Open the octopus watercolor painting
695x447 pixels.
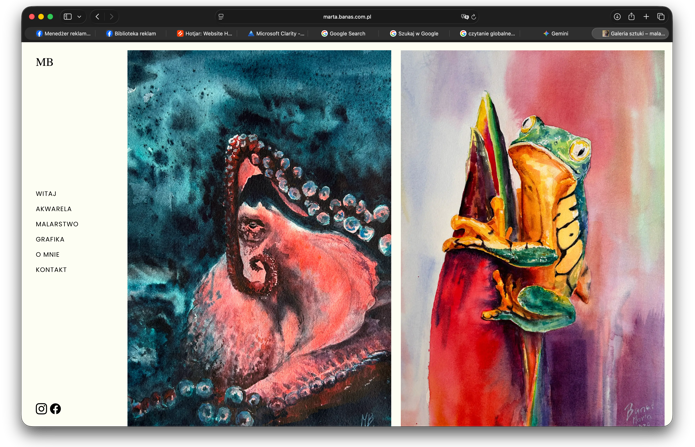(x=259, y=238)
